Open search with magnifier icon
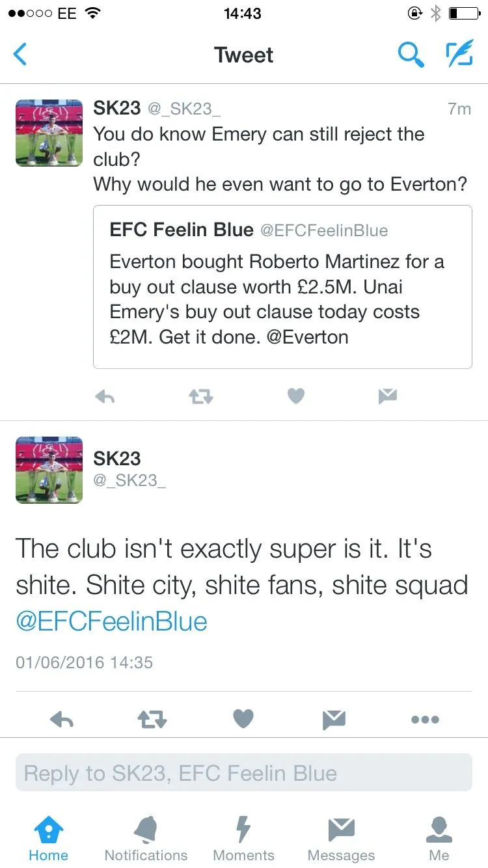 coord(411,55)
